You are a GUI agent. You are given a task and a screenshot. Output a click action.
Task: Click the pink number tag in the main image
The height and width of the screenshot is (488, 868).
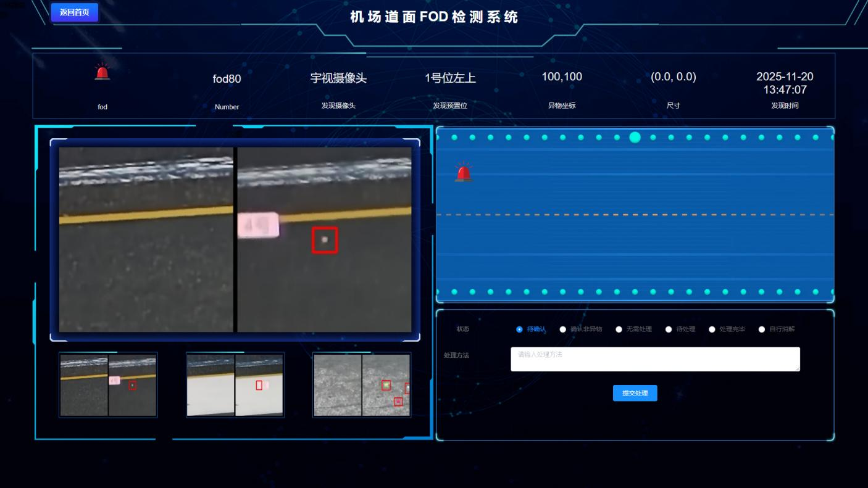258,225
